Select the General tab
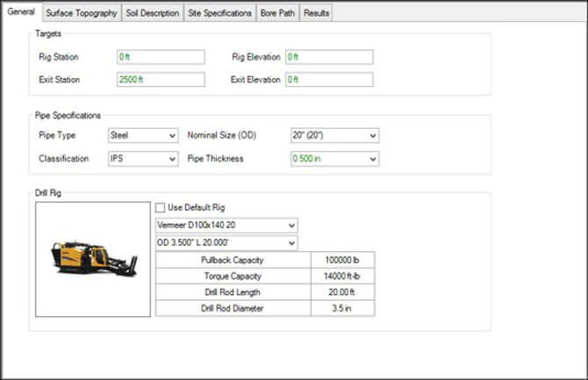588x380 pixels. (x=20, y=12)
